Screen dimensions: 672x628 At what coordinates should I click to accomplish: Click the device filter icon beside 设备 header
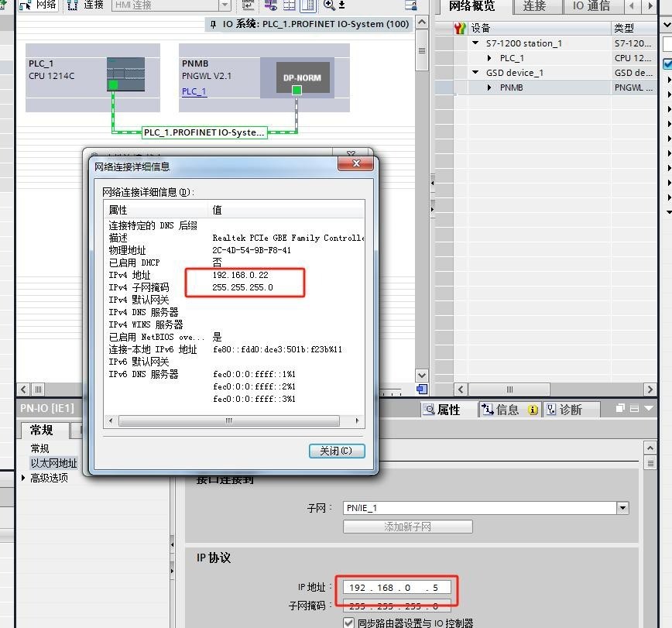click(x=460, y=29)
